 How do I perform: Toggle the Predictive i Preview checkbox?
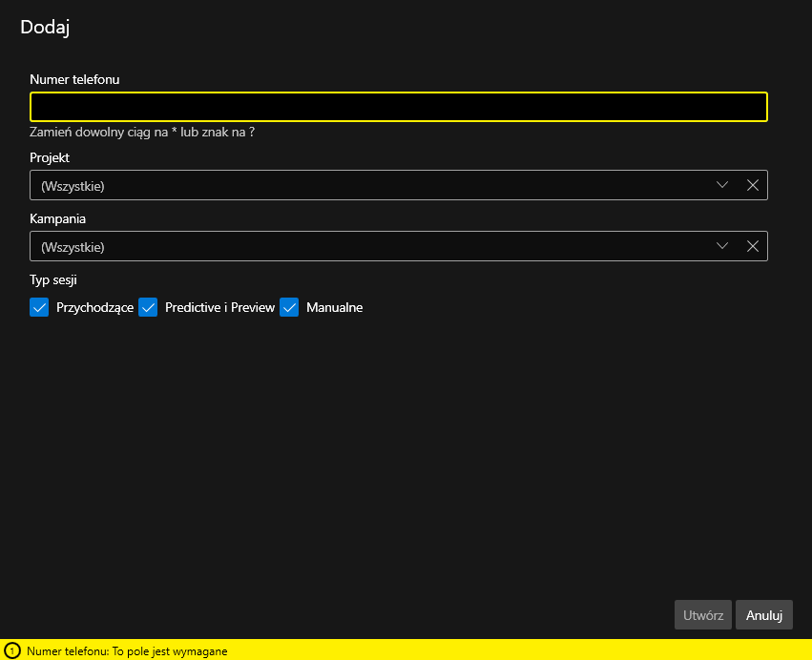148,307
